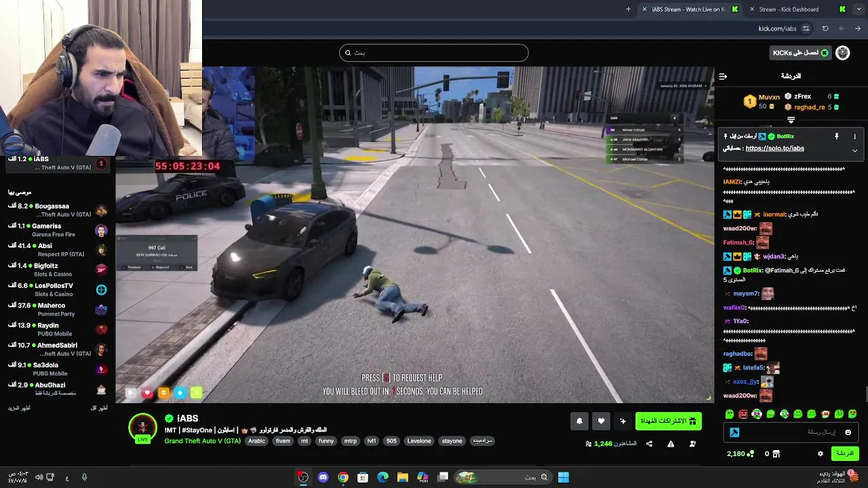This screenshot has height=488, width=868.
Task: Close the Kick Dashboard tab
Action: click(x=752, y=9)
